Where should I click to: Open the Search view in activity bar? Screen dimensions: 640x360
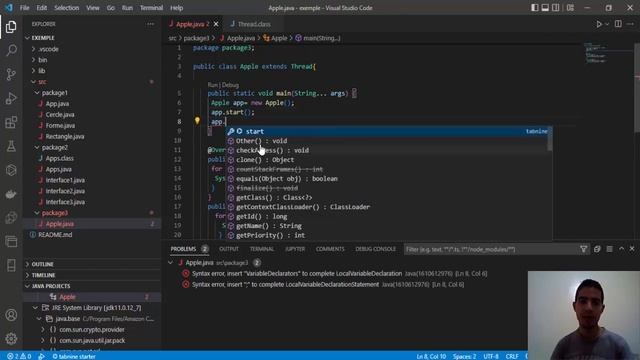pos(11,51)
